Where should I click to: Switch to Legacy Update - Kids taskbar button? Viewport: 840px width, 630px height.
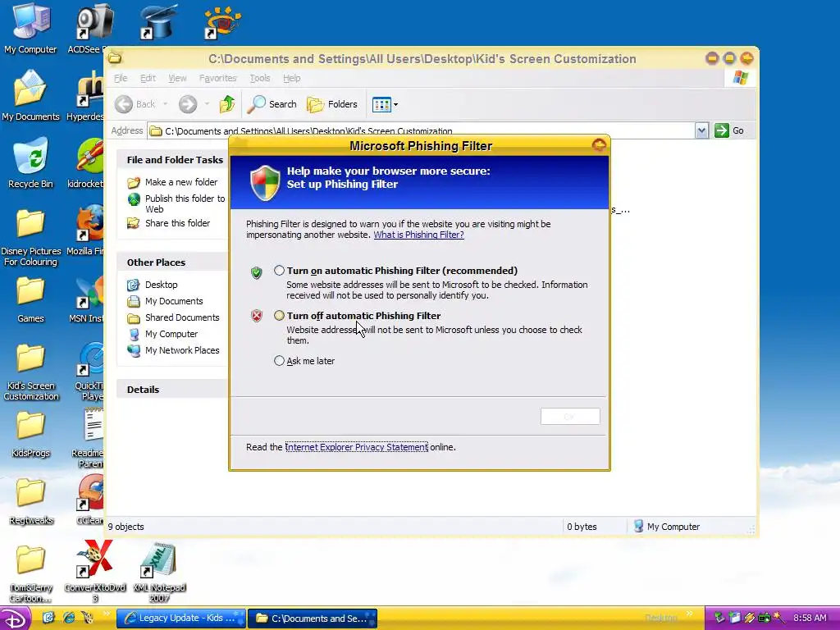tap(181, 618)
